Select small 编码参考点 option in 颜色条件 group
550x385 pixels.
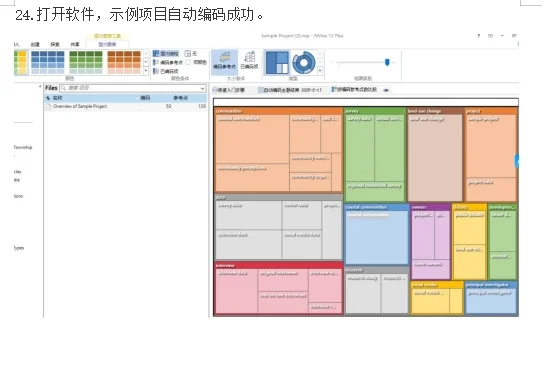click(168, 62)
